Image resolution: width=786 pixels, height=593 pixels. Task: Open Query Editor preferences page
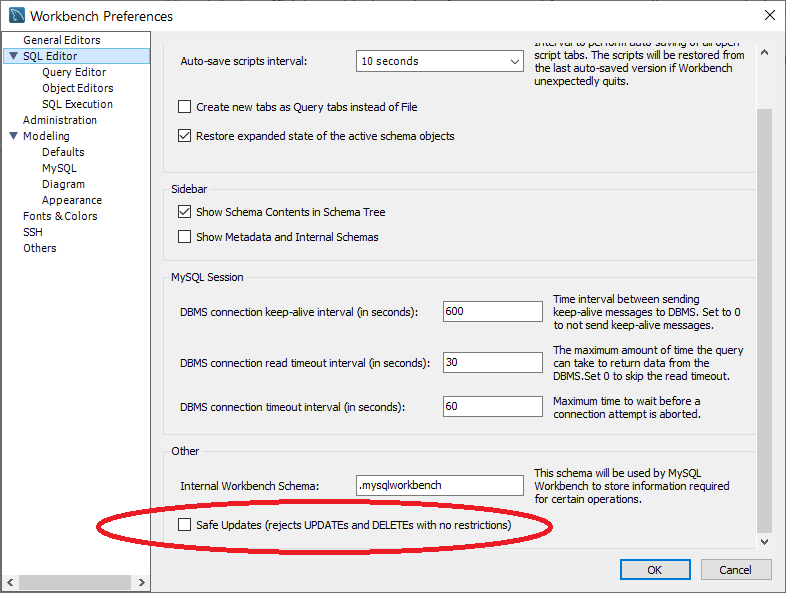(74, 72)
